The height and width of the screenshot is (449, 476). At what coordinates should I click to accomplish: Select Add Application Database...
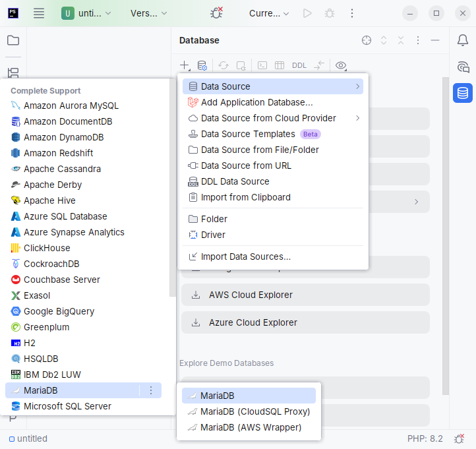tap(273, 102)
